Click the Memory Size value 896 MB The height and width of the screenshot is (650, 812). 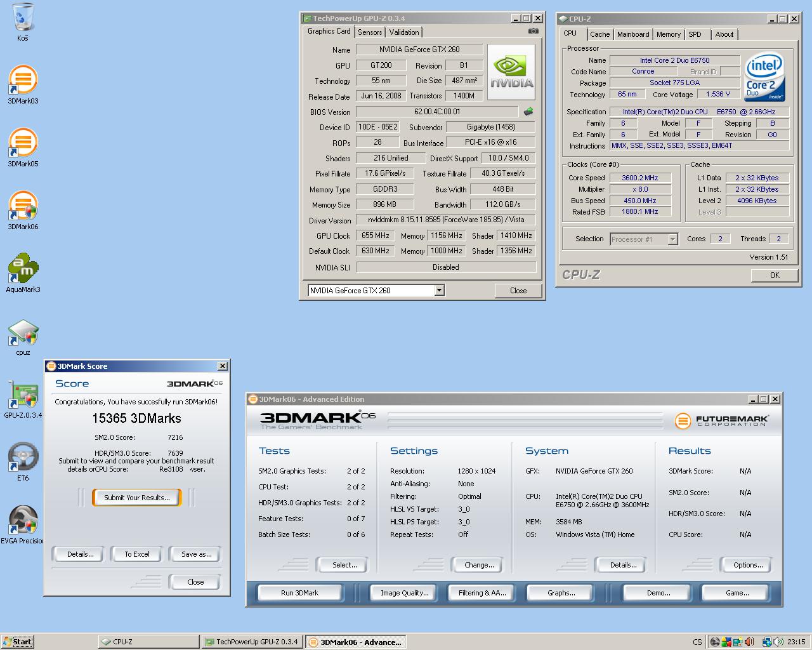(384, 204)
